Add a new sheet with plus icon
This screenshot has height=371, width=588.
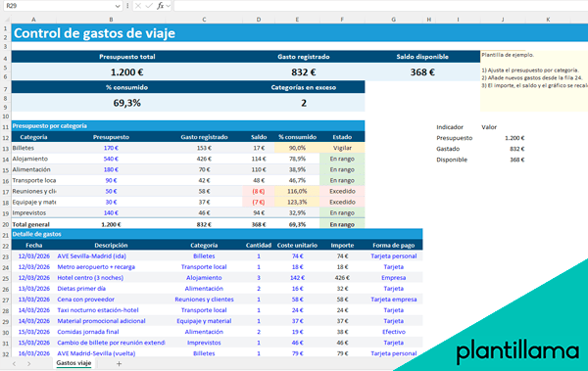[x=119, y=363]
